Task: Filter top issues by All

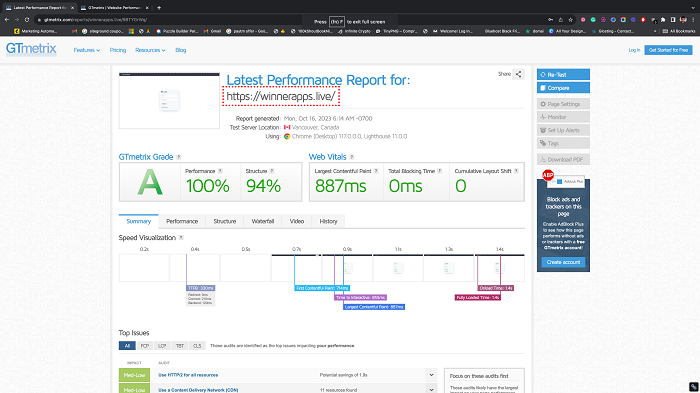Action: tap(127, 346)
